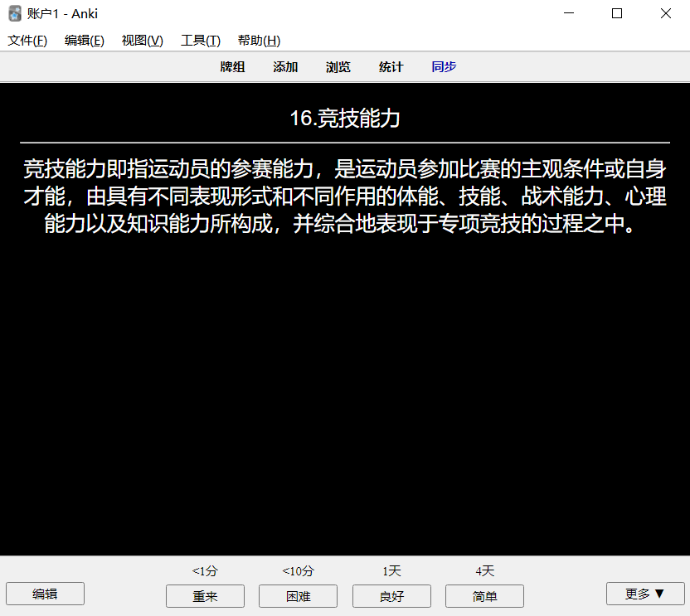Viewport: 690px width, 616px height.
Task: Click 添加 to add a card
Action: pyautogui.click(x=285, y=67)
